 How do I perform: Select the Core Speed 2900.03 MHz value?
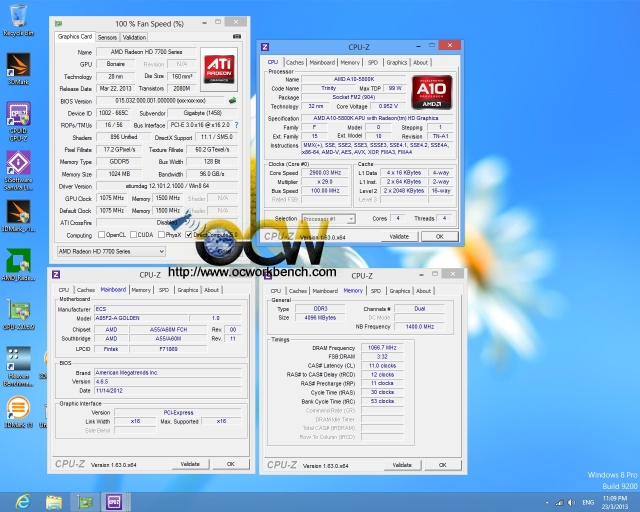coord(325,173)
